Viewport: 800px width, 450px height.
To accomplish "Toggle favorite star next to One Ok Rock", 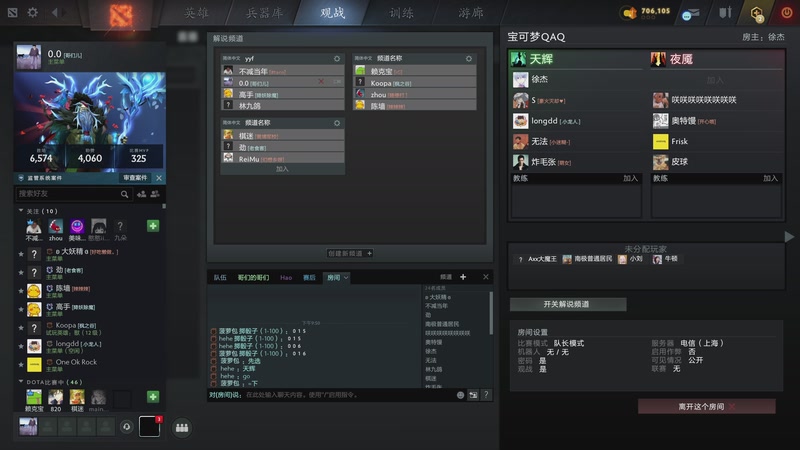I will (21, 364).
